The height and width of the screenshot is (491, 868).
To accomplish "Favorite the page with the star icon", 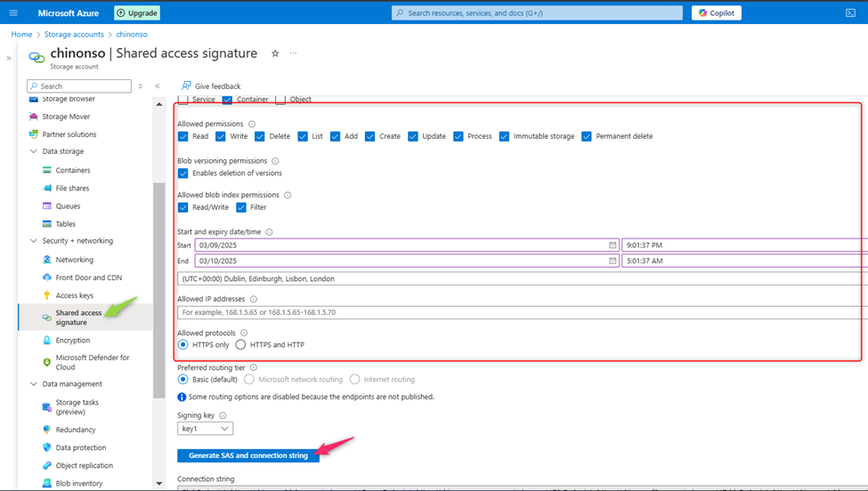I will click(275, 53).
